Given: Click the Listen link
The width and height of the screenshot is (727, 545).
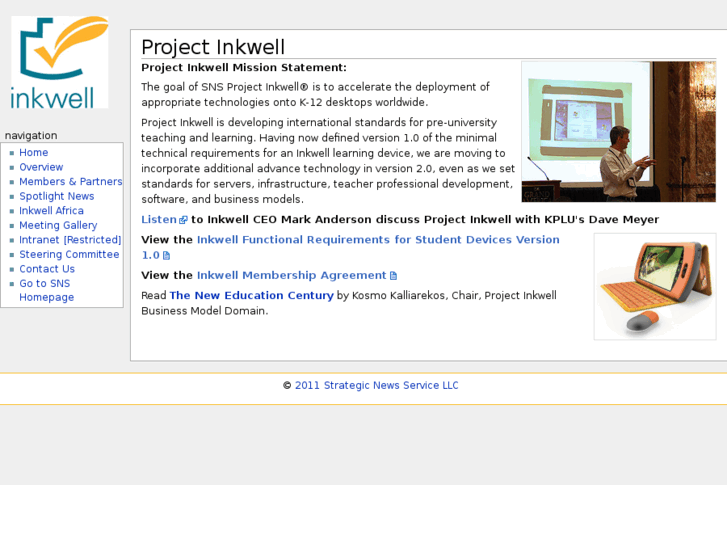Looking at the screenshot, I should 159,219.
